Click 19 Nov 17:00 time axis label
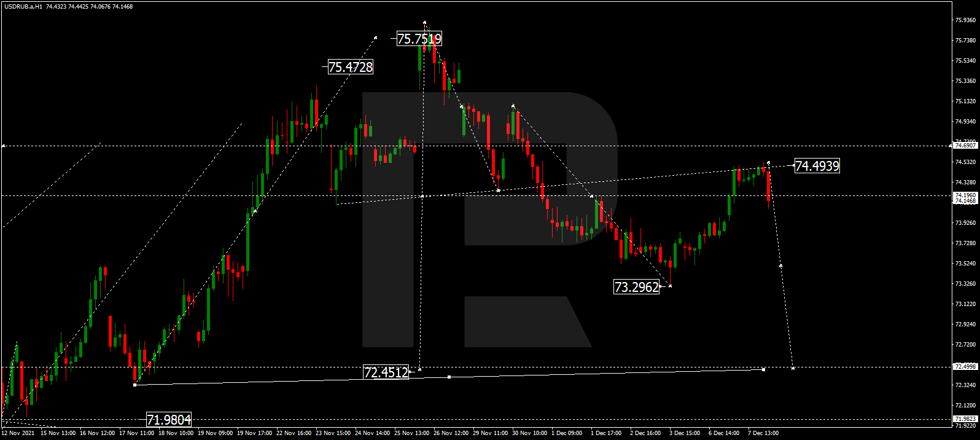Screen dimensions: 980x440 (254, 433)
